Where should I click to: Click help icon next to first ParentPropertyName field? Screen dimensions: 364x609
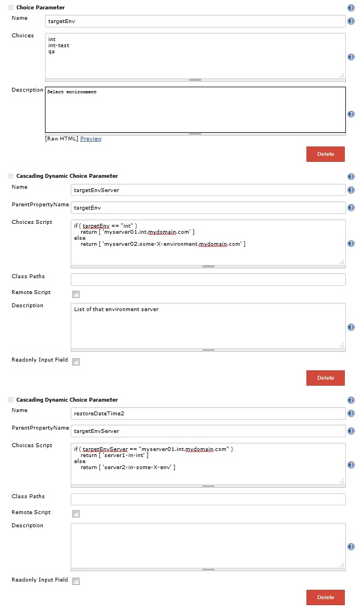[351, 207]
